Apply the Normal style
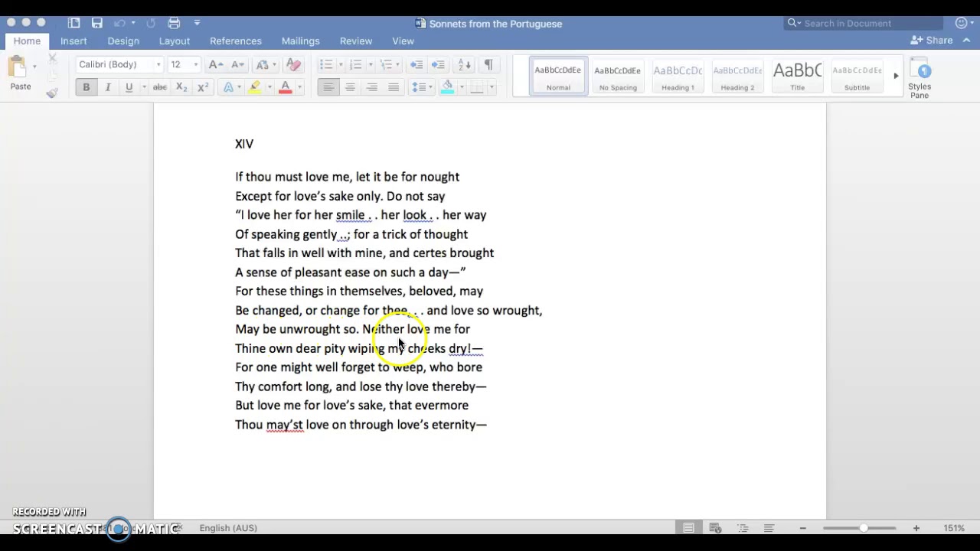Screen dimensions: 980x551 [x=558, y=76]
